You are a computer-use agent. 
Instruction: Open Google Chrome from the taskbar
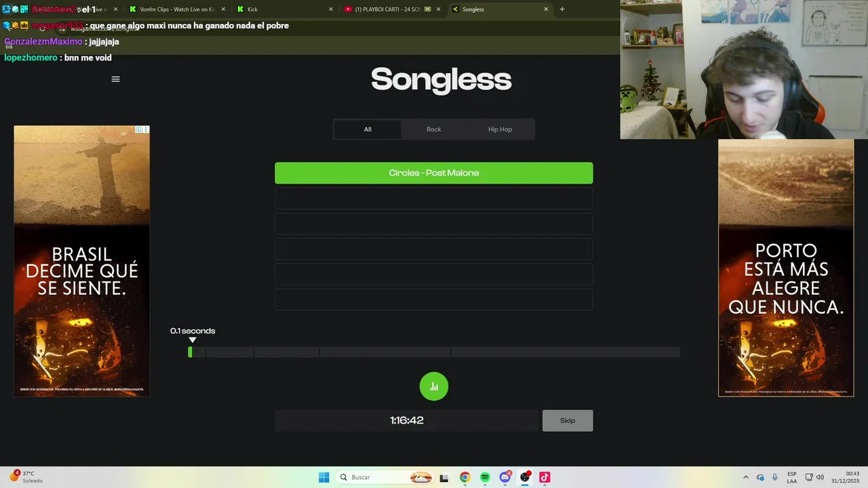465,477
